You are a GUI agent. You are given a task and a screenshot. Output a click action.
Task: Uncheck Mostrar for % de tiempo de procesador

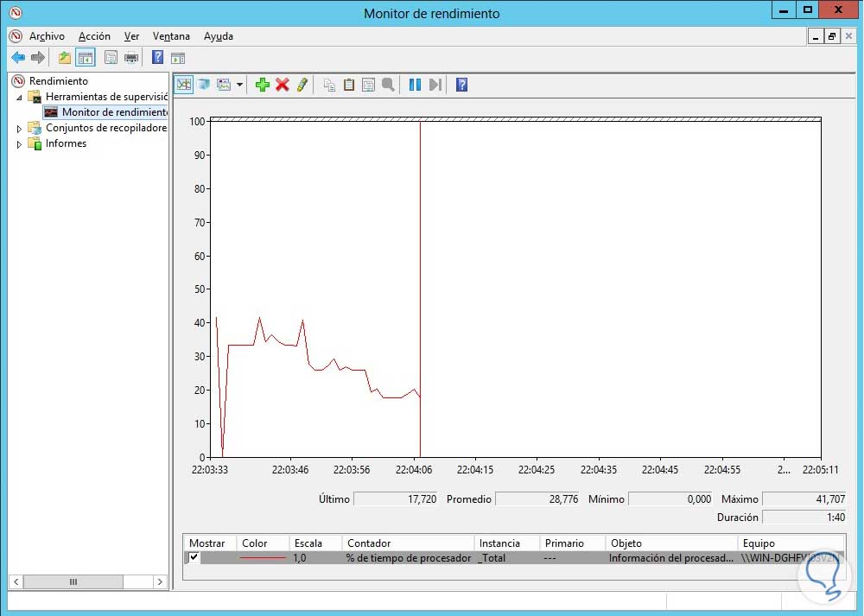(x=194, y=557)
